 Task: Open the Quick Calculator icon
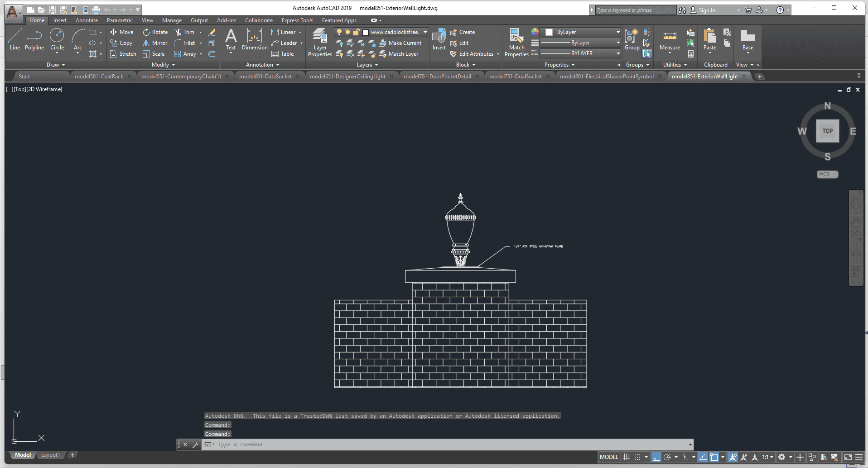tap(691, 54)
